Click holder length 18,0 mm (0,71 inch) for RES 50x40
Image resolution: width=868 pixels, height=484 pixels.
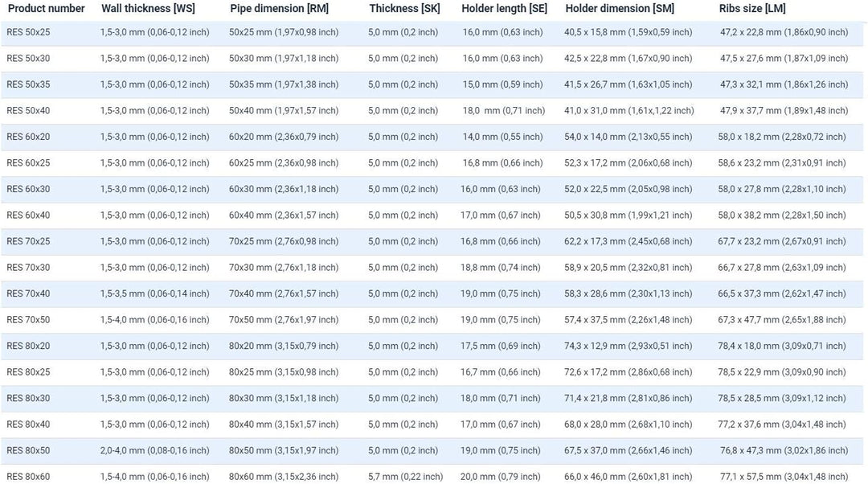pyautogui.click(x=504, y=110)
